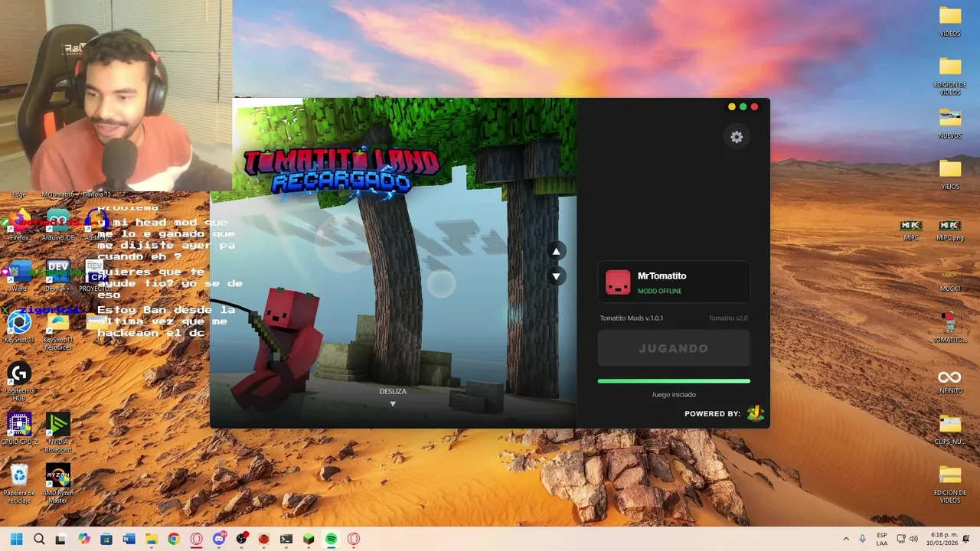Open the top EDICION DE VIDEOS folder
Viewport: 980px width, 551px height.
[x=950, y=77]
